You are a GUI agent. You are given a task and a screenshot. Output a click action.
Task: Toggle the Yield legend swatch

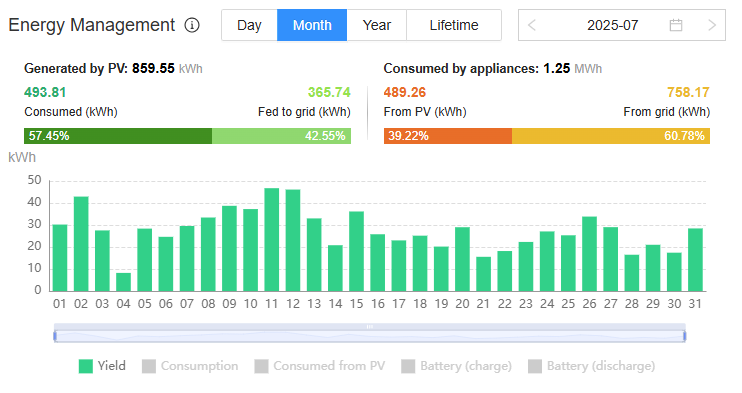coord(86,366)
